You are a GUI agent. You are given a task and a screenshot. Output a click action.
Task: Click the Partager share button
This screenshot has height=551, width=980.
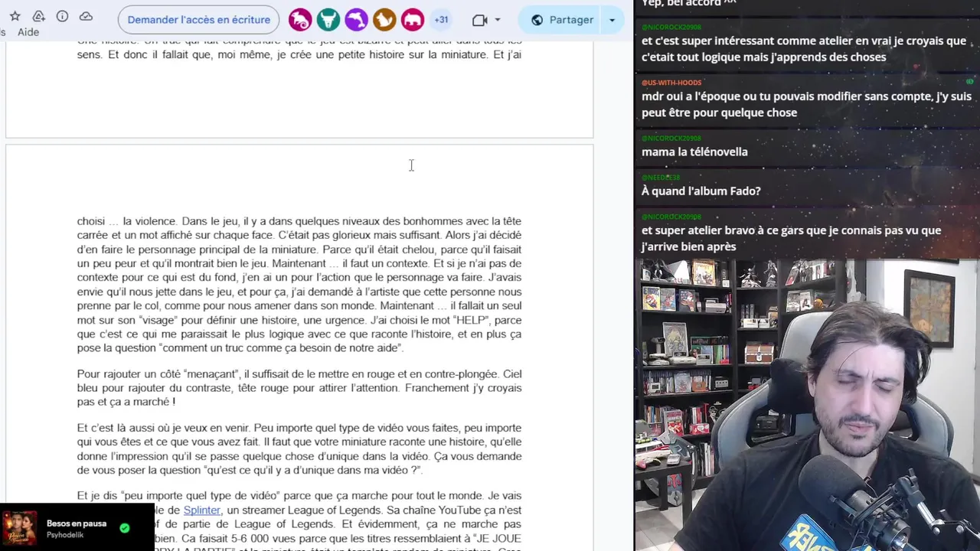[x=562, y=20]
